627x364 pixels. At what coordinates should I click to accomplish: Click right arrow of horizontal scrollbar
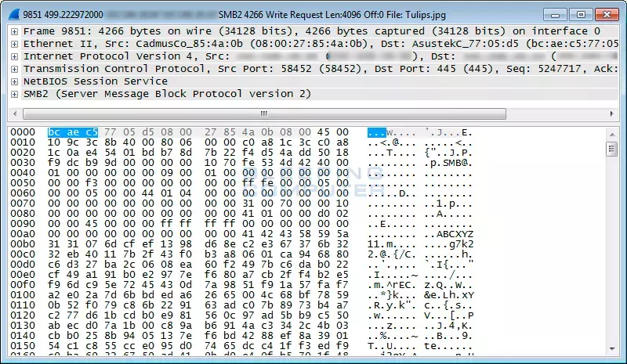(611, 114)
